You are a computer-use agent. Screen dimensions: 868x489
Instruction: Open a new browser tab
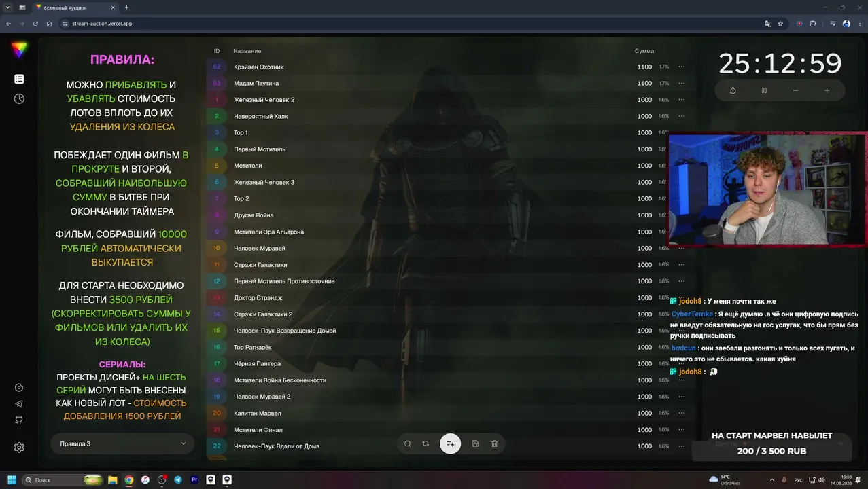pyautogui.click(x=126, y=7)
